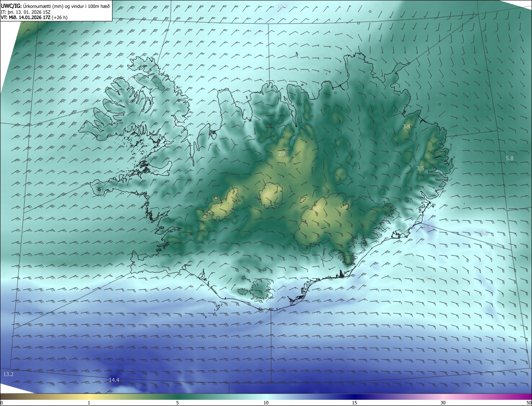Screen dimensions: 532x406
Task: Click the 3.5 value label on the map
Action: [420, 168]
